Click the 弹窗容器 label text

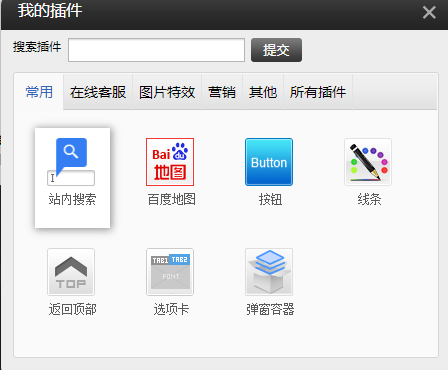[x=270, y=309]
